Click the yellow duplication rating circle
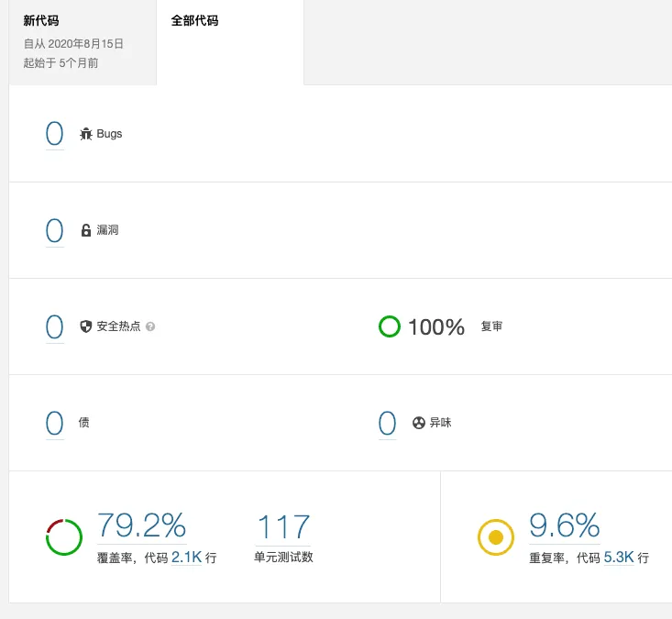Image resolution: width=672 pixels, height=619 pixels. (x=496, y=537)
